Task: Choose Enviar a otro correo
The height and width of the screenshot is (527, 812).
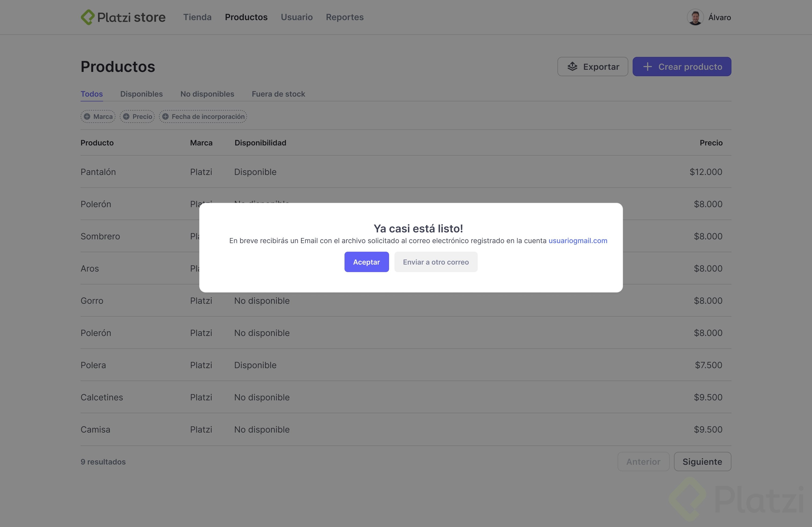Action: pyautogui.click(x=436, y=262)
